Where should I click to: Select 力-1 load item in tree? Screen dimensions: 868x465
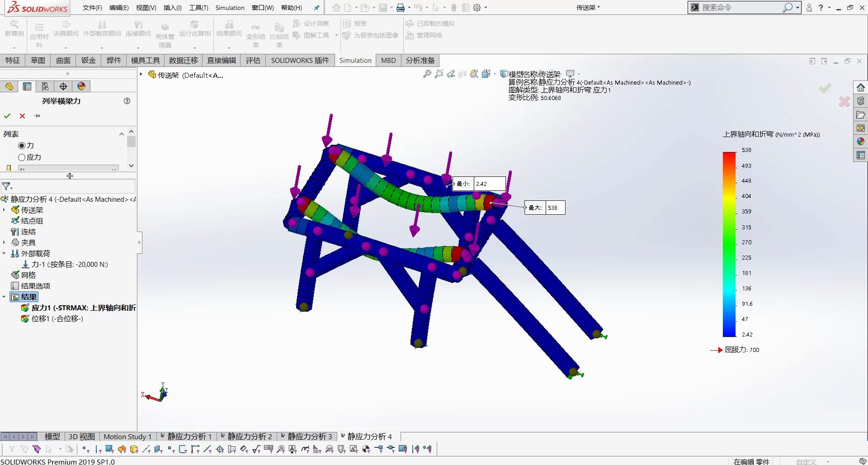click(65, 265)
